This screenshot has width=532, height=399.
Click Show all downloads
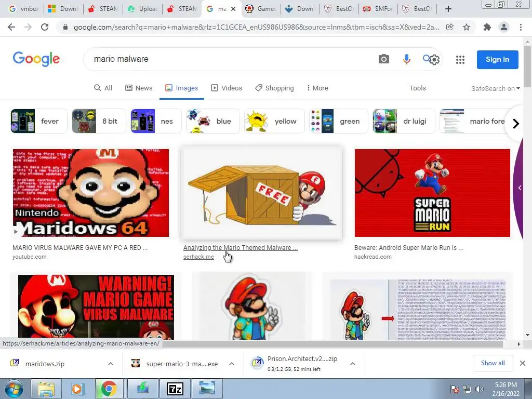(493, 363)
